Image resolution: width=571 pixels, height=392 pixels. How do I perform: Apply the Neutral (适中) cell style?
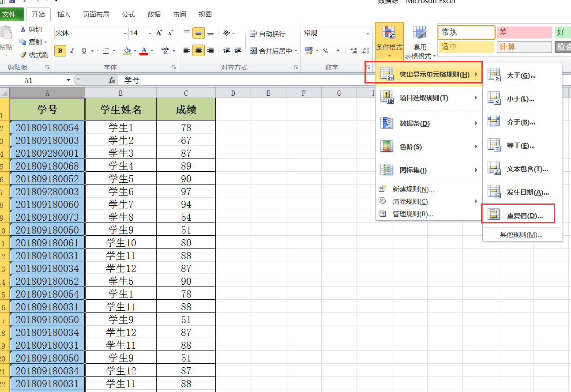pos(466,46)
